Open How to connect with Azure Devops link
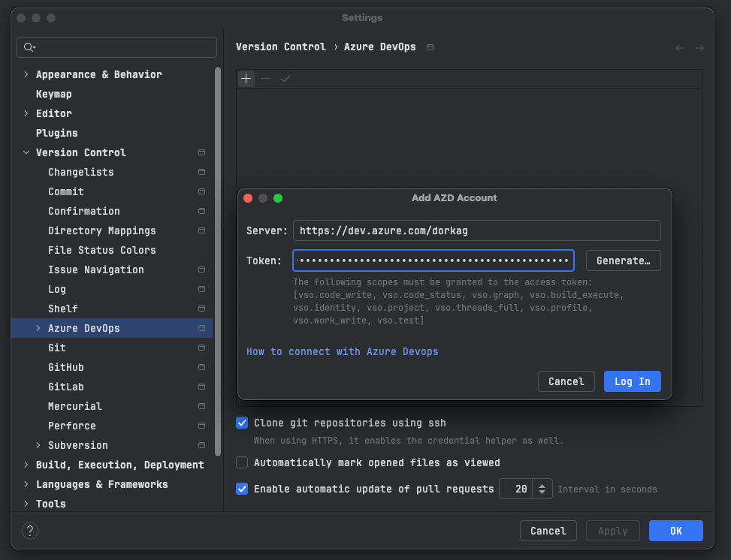This screenshot has height=560, width=731. point(342,352)
